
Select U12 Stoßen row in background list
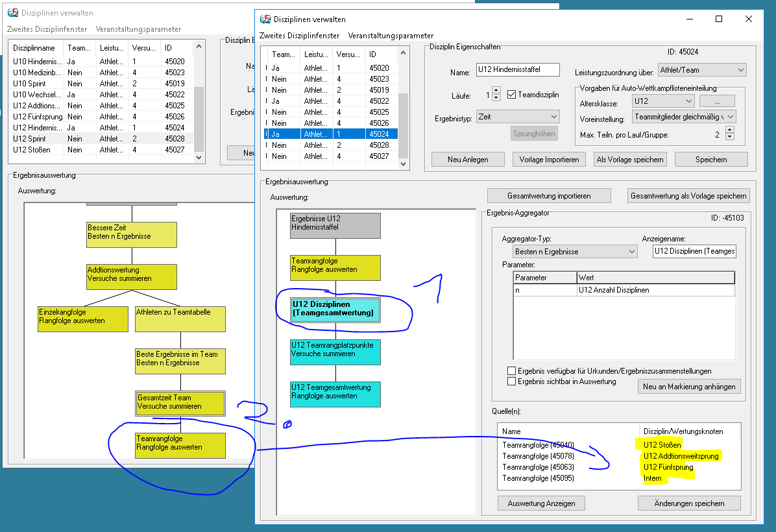[x=102, y=149]
